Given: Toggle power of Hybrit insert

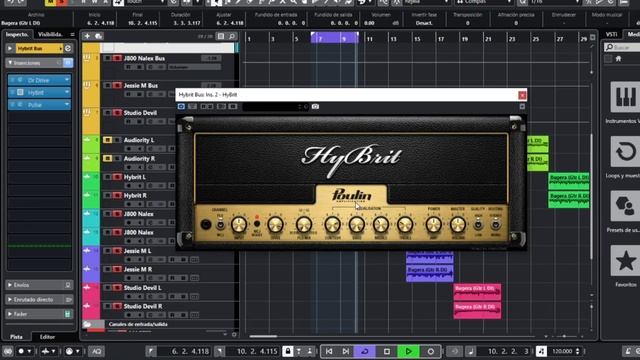Looking at the screenshot, I should tap(12, 92).
